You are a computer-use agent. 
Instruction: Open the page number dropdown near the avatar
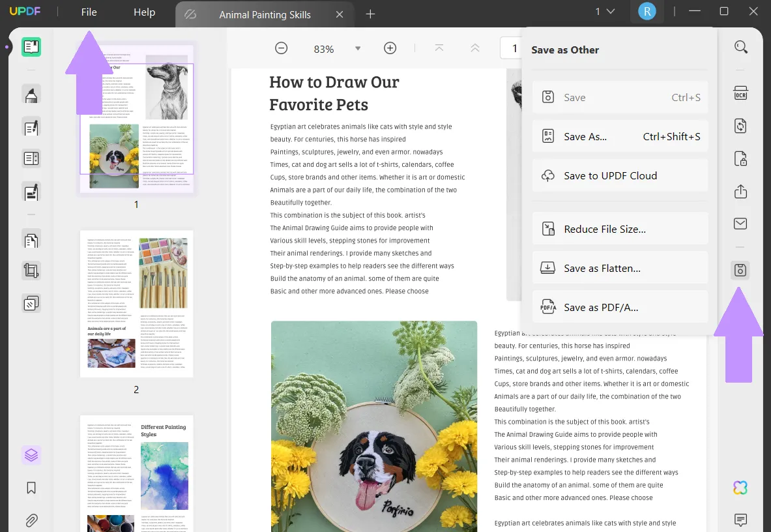click(x=604, y=11)
